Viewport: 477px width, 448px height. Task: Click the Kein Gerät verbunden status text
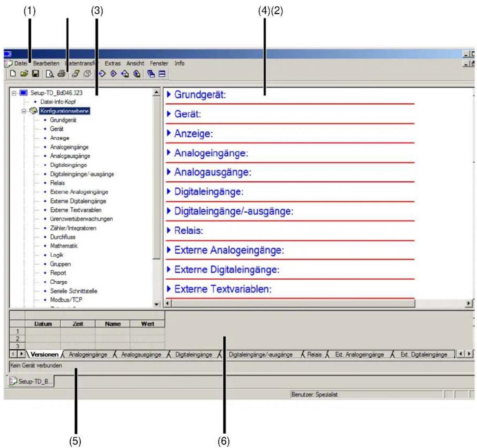pos(36,365)
